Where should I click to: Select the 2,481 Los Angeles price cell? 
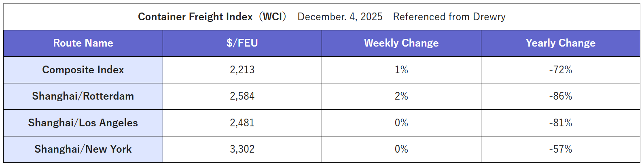tap(242, 123)
